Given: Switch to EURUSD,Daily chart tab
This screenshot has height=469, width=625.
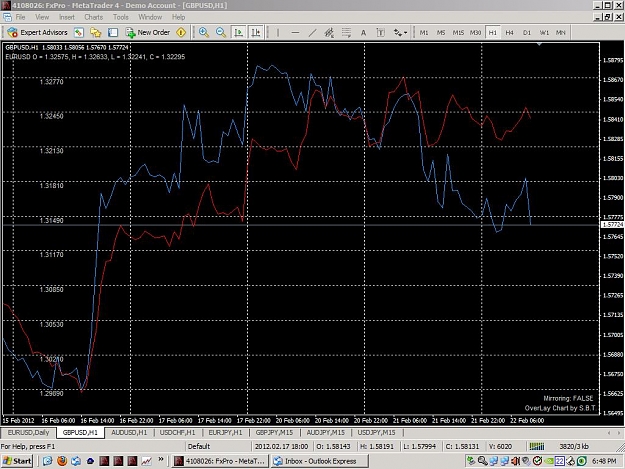Looking at the screenshot, I should [28, 433].
